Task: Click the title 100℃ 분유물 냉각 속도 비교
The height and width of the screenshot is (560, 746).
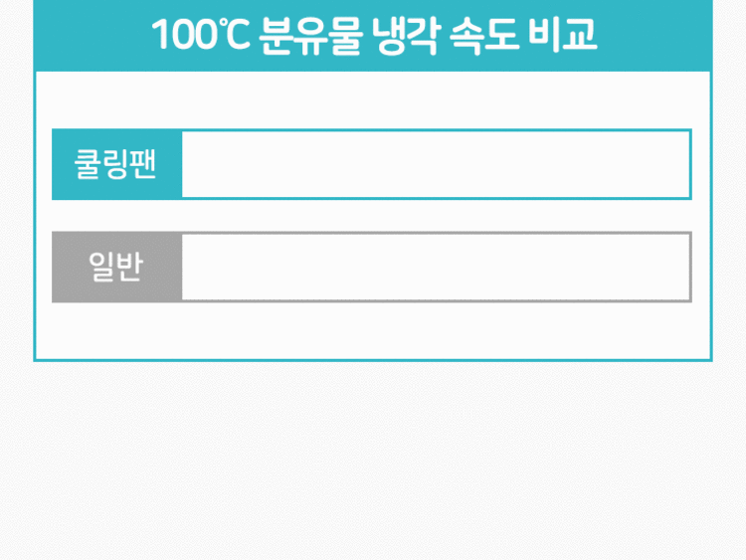Action: (x=374, y=34)
